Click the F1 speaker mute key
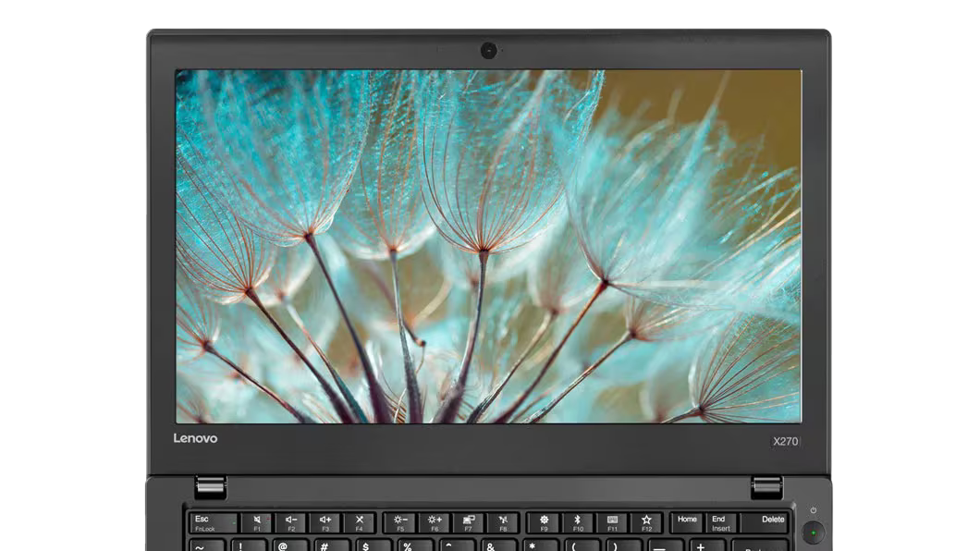This screenshot has height=551, width=980. 257,523
